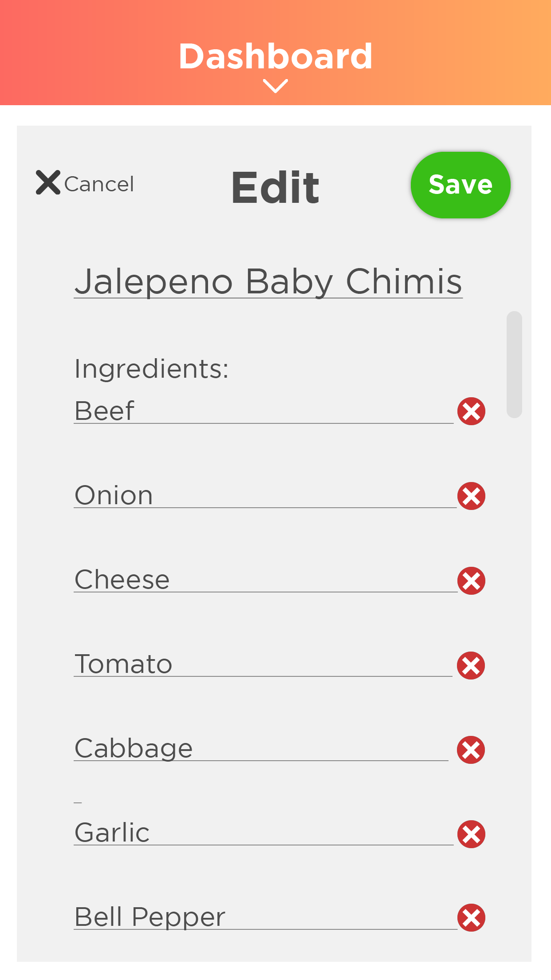Image resolution: width=551 pixels, height=980 pixels.
Task: Delete the Onion ingredient
Action: coord(471,496)
